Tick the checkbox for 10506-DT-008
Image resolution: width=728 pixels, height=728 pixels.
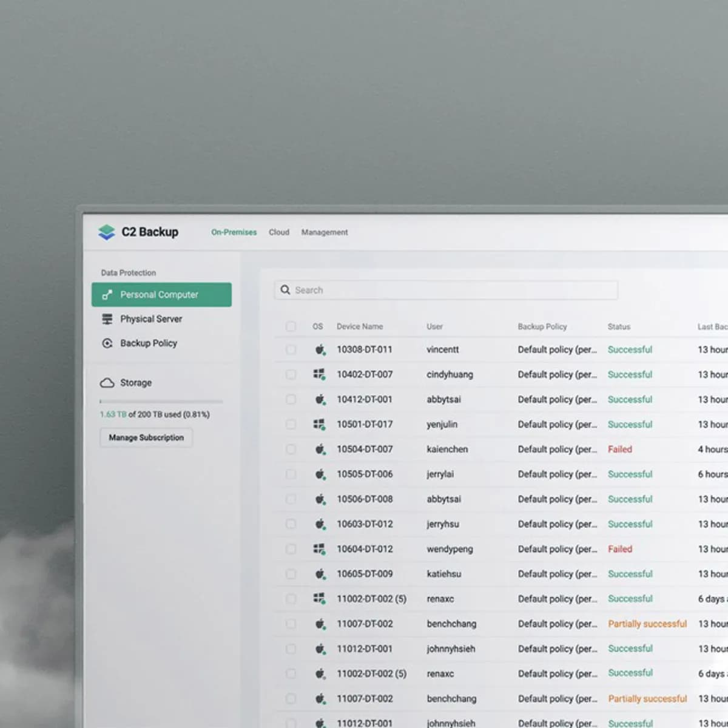click(291, 499)
